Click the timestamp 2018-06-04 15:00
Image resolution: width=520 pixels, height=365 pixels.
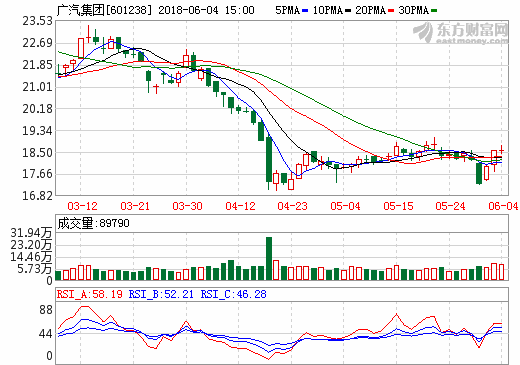[x=206, y=10]
